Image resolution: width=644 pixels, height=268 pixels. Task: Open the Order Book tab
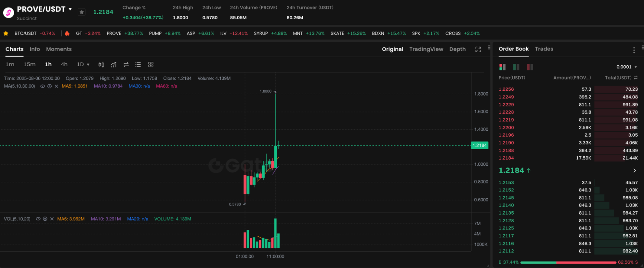514,49
